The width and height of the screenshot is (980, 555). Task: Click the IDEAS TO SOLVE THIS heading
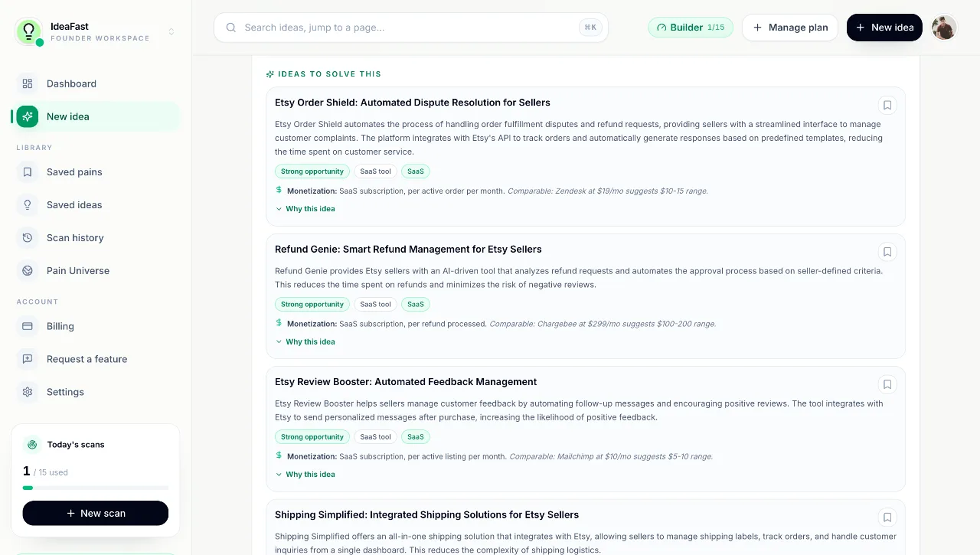coord(329,74)
